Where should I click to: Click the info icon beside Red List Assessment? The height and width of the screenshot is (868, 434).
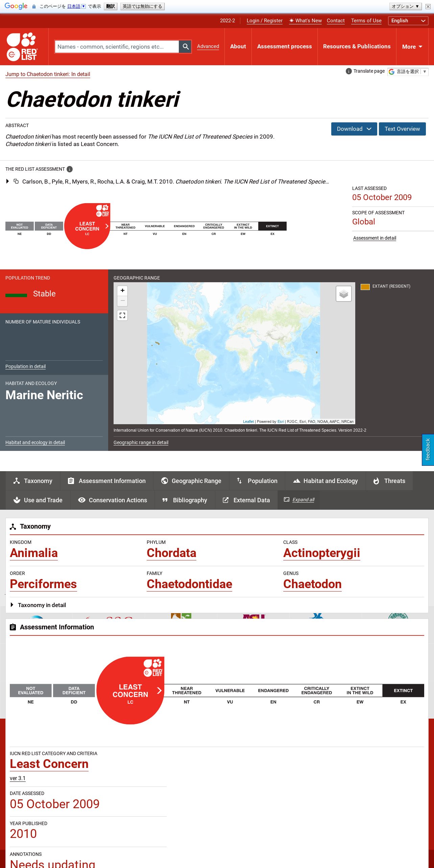(x=70, y=169)
